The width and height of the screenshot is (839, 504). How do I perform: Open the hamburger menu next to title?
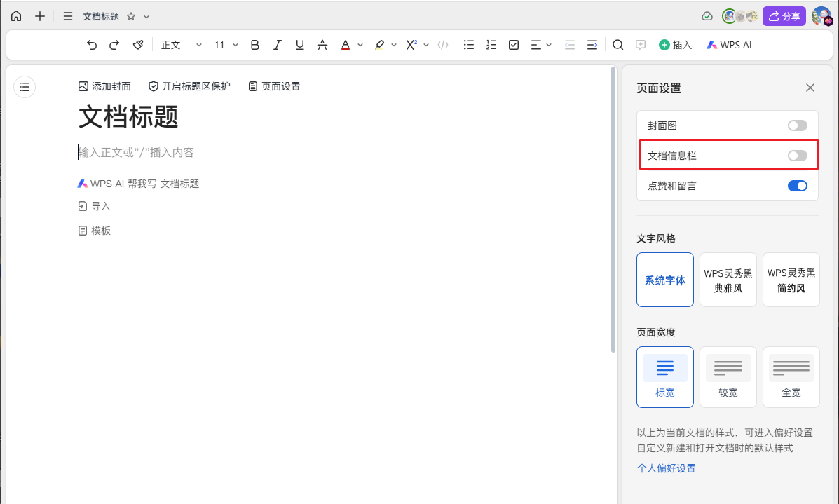point(67,16)
